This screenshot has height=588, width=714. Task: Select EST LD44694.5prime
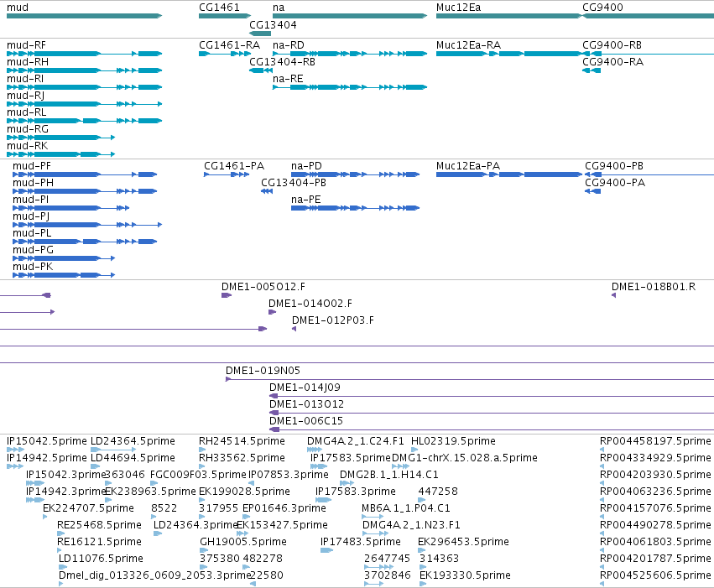(x=95, y=466)
